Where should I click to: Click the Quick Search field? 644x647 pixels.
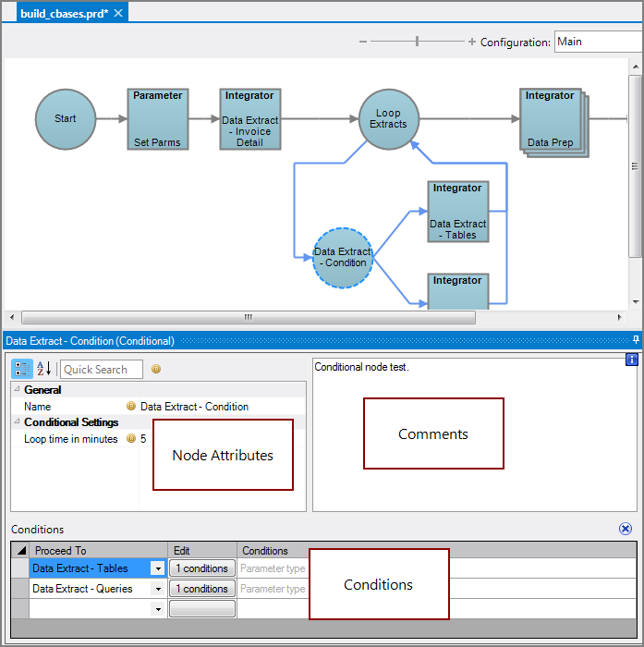[x=101, y=370]
